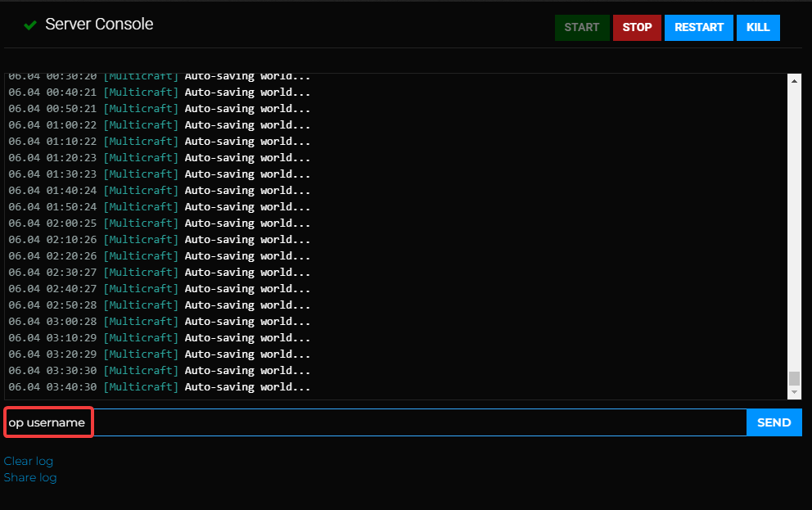812x510 pixels.
Task: Select the 06.04 03:00:28 log entry
Action: point(160,322)
